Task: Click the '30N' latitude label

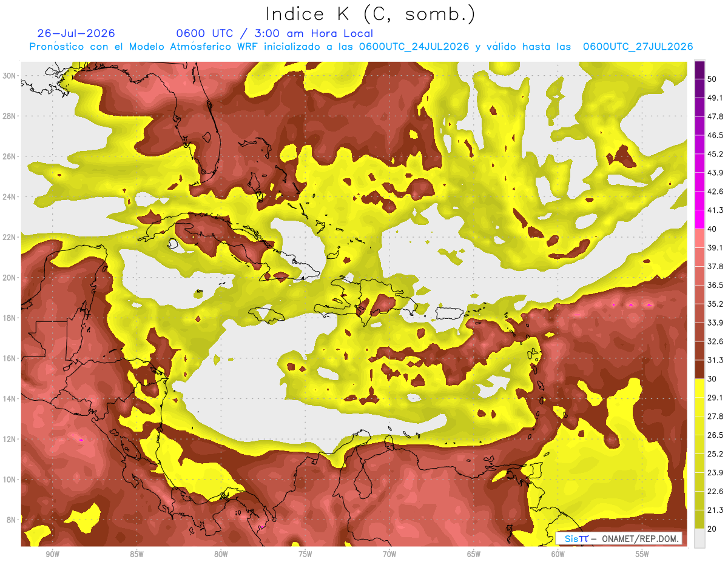Action: point(9,76)
